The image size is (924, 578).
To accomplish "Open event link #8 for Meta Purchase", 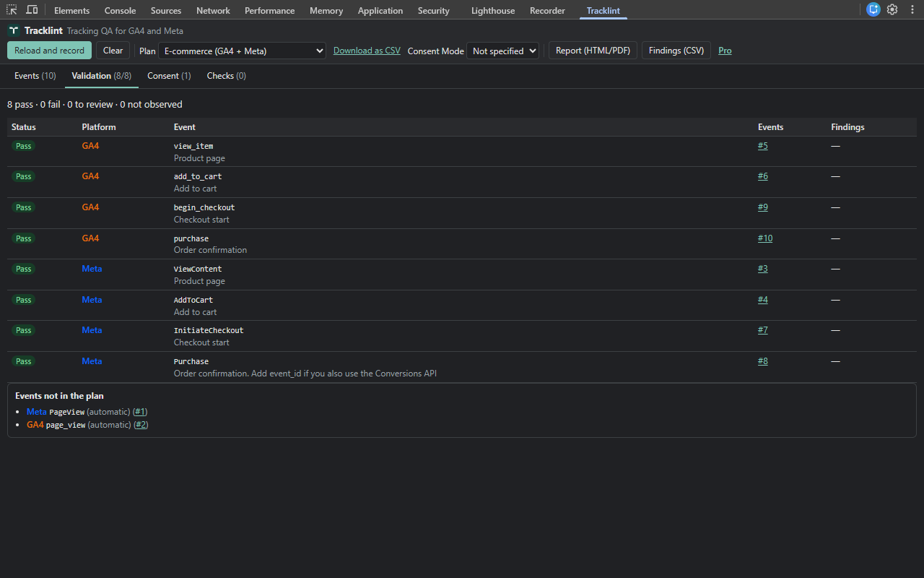I will [x=763, y=361].
